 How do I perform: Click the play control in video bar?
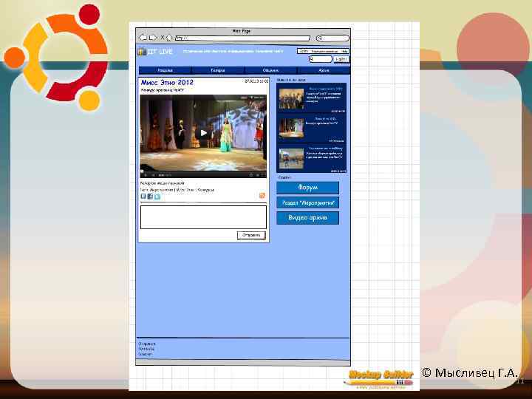point(146,175)
